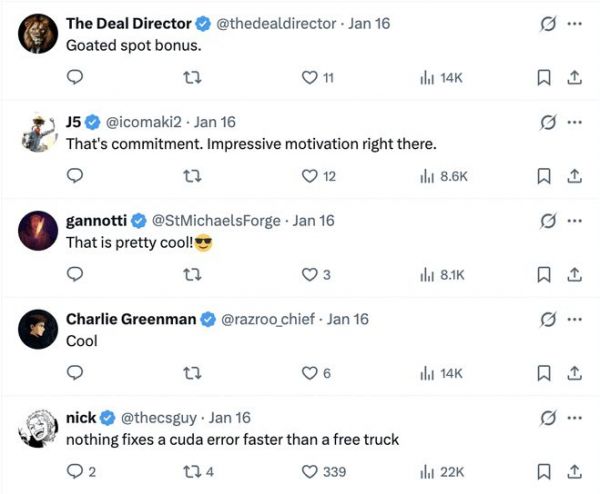Screen dimensions: 600x494
Task: Click The Deal Director's lion avatar
Action: tap(38, 35)
